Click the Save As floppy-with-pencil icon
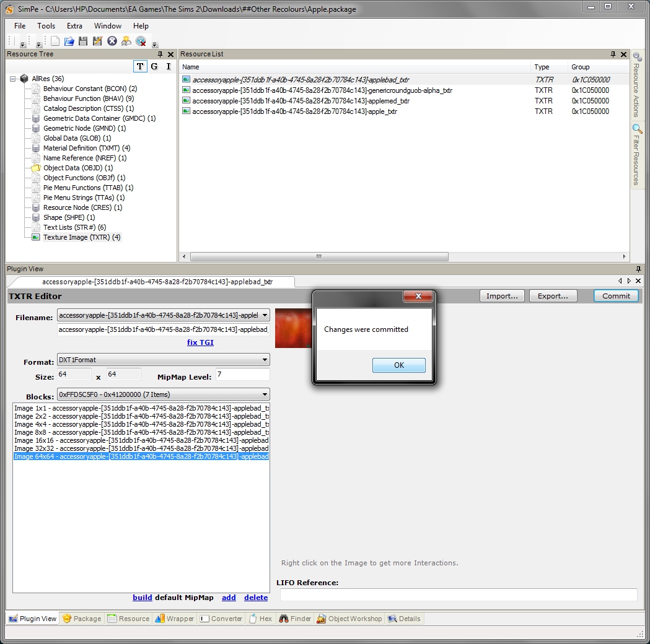650x644 pixels. click(x=97, y=41)
